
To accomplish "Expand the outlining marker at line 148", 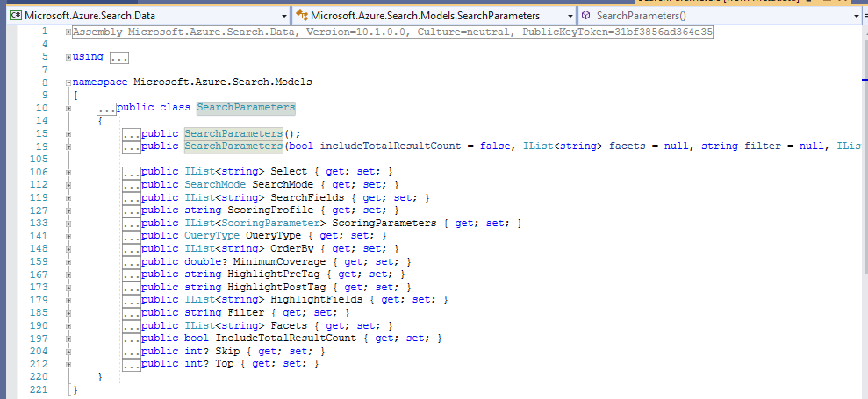I will [68, 249].
